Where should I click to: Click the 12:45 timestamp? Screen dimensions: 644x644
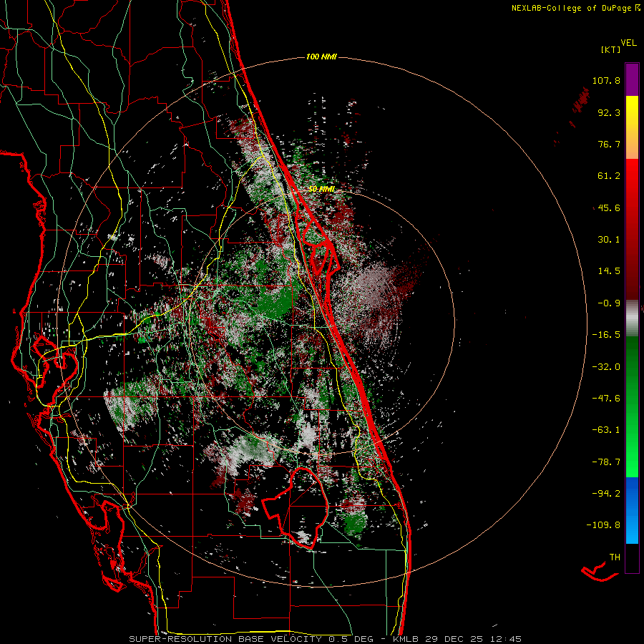click(504, 639)
